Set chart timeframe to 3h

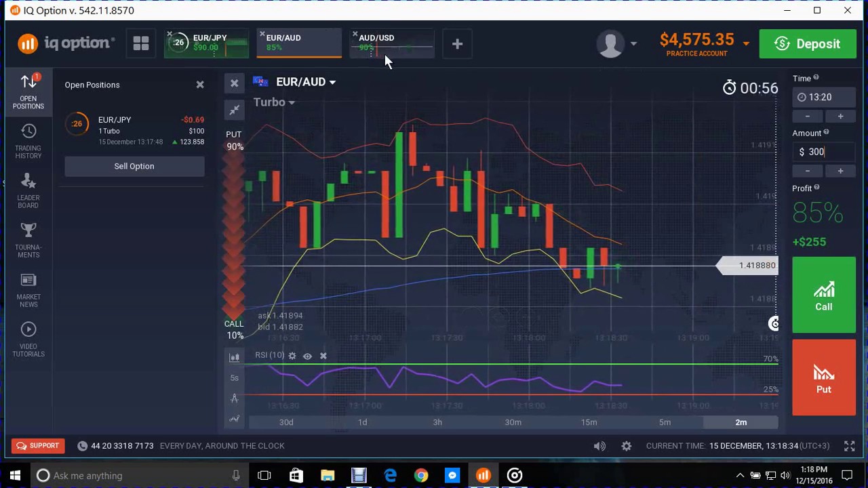[437, 422]
